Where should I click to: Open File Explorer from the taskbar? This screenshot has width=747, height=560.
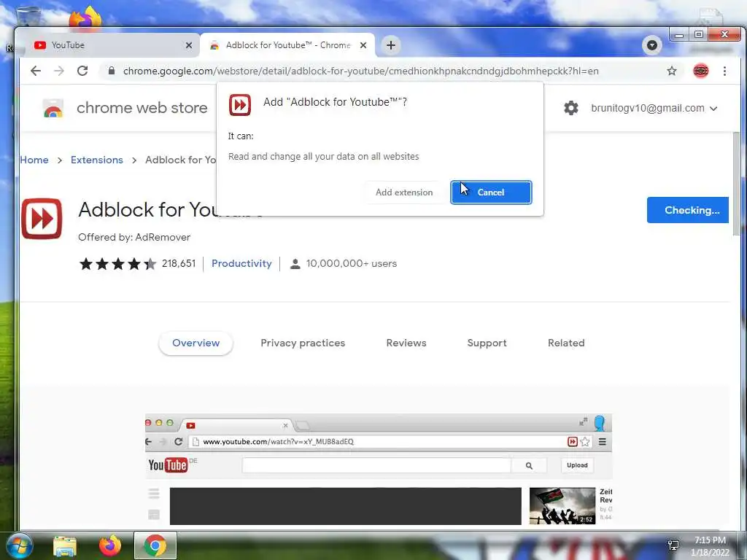click(x=65, y=545)
